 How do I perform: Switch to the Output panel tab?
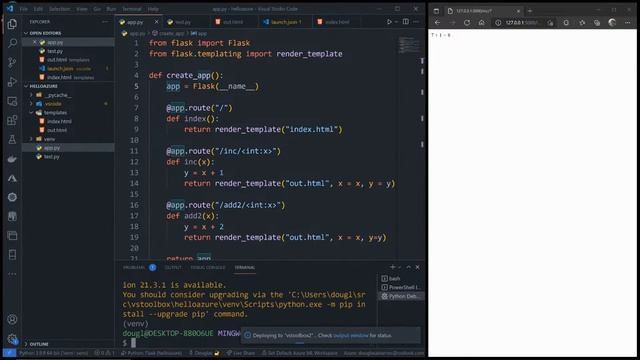(173, 268)
